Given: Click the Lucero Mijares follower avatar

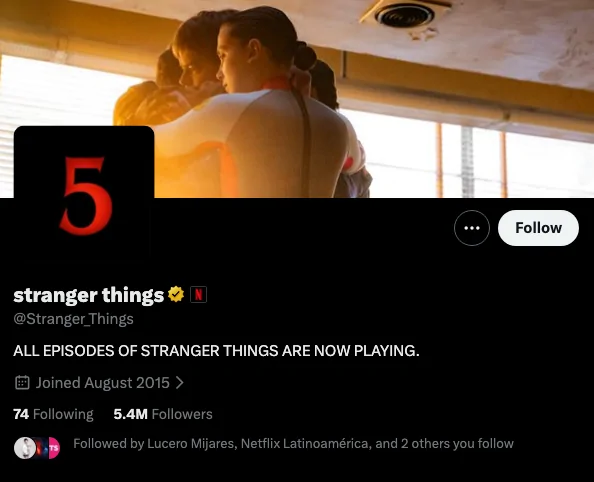Looking at the screenshot, I should [x=24, y=448].
